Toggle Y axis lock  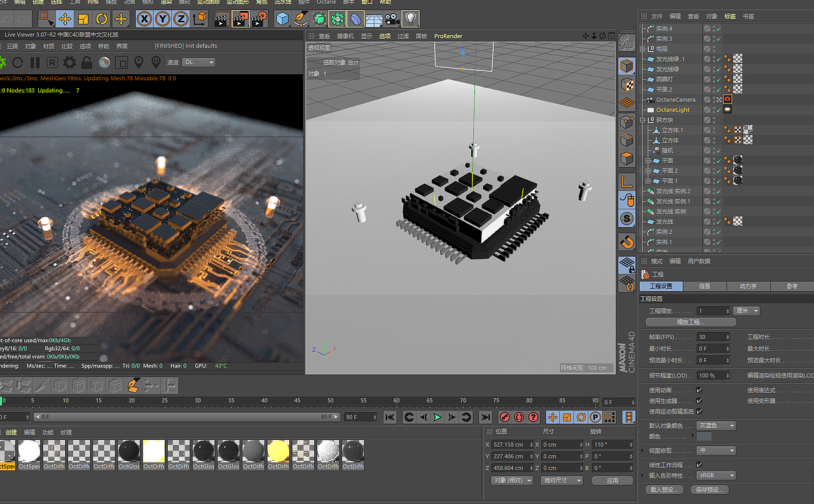(163, 19)
